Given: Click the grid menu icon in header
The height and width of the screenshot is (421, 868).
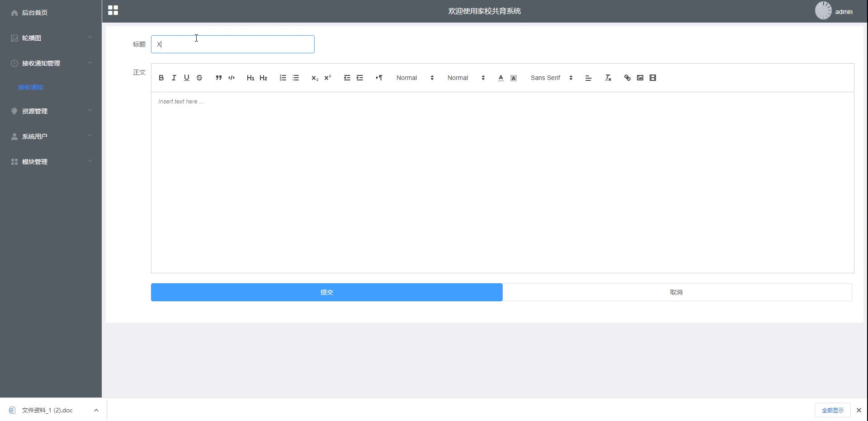Looking at the screenshot, I should (x=113, y=10).
